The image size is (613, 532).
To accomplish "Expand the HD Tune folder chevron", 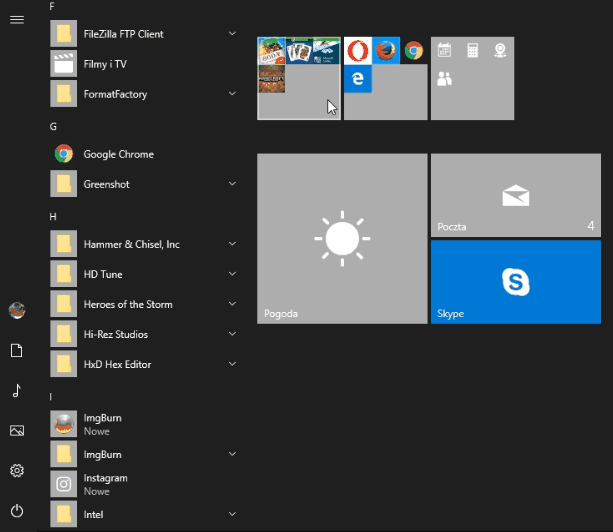I will (232, 274).
